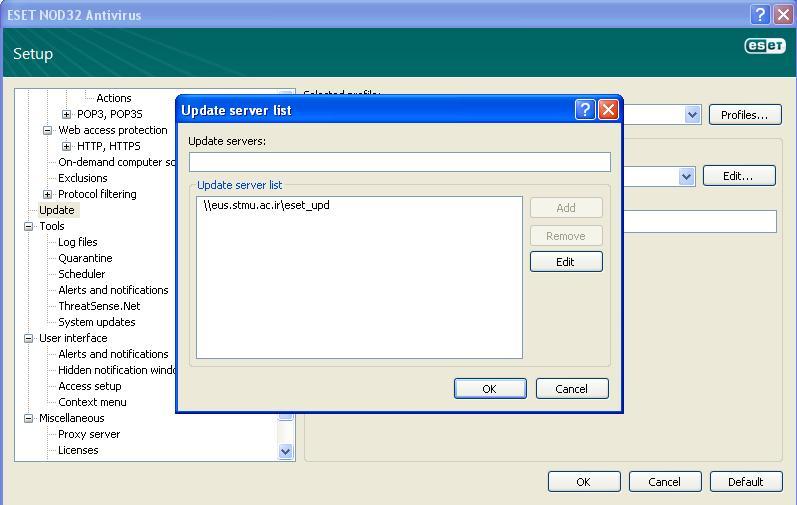Click in the Update servers text field

click(x=399, y=162)
